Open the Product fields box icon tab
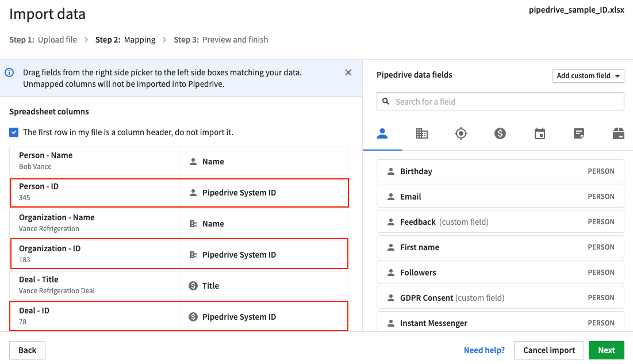This screenshot has width=633, height=364. [618, 133]
